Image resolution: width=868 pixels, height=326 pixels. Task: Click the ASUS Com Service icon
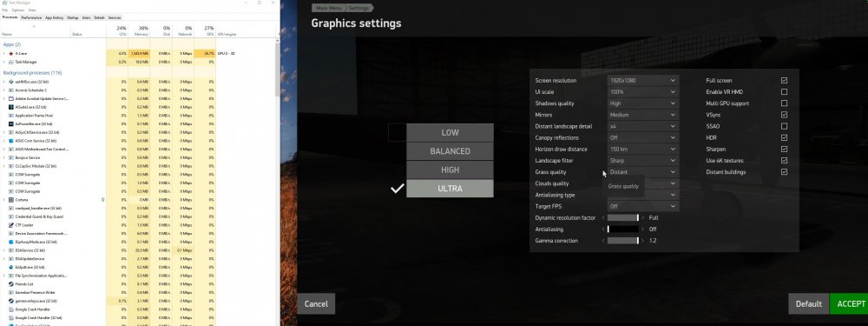(x=11, y=141)
